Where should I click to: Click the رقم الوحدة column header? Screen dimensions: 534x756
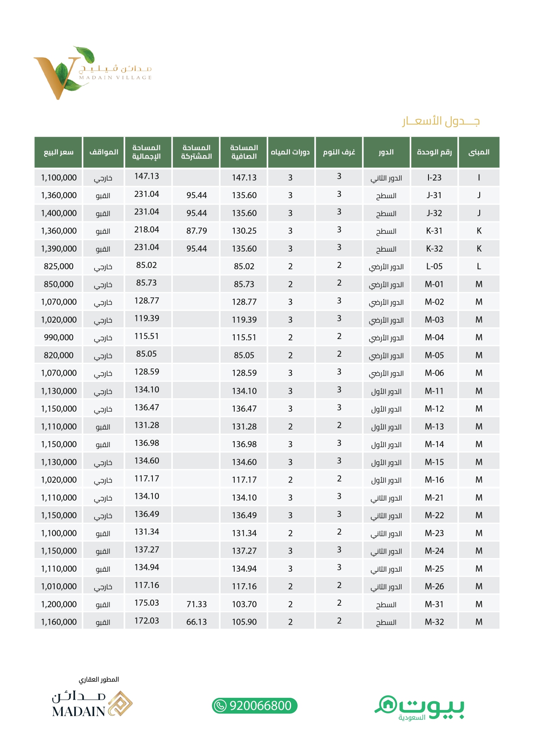pos(434,152)
